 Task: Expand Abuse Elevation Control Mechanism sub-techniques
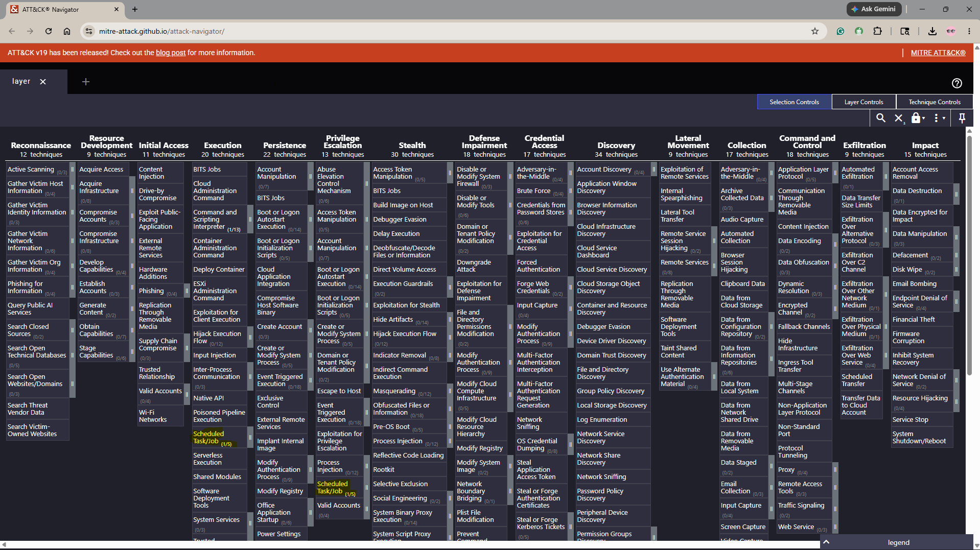(366, 183)
